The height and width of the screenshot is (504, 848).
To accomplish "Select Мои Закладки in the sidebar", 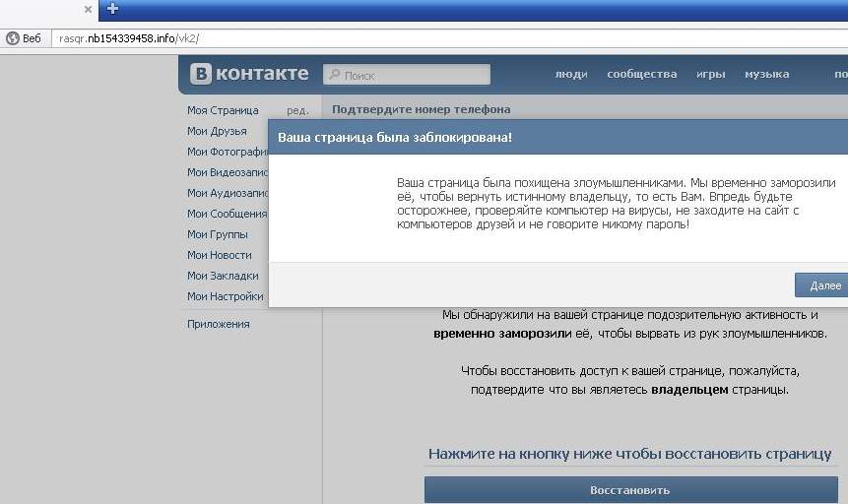I will click(x=223, y=276).
